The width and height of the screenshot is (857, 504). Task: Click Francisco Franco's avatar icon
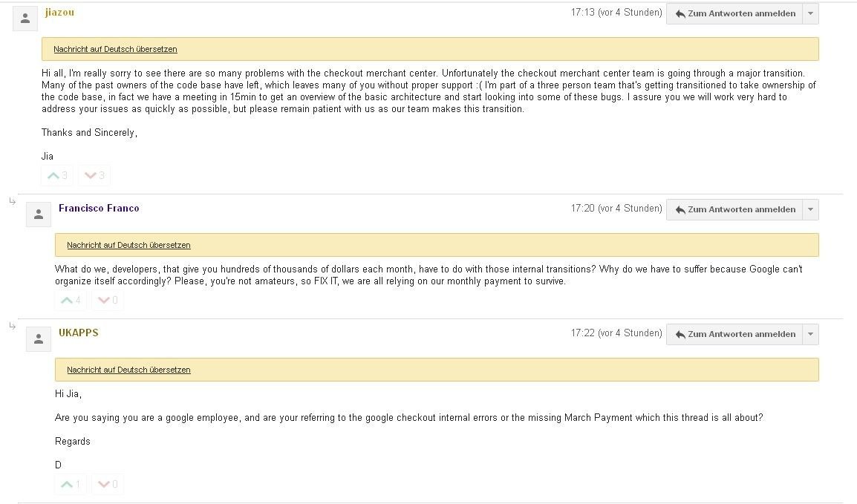(39, 215)
